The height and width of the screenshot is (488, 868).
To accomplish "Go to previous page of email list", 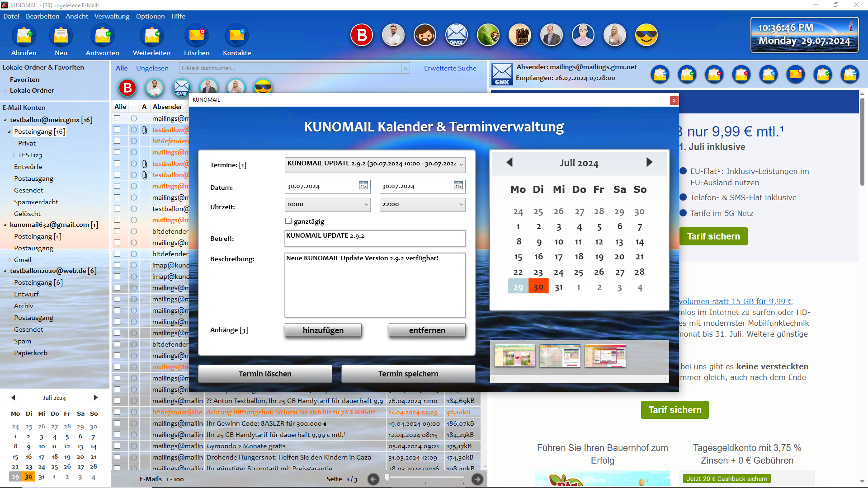I will 373,479.
